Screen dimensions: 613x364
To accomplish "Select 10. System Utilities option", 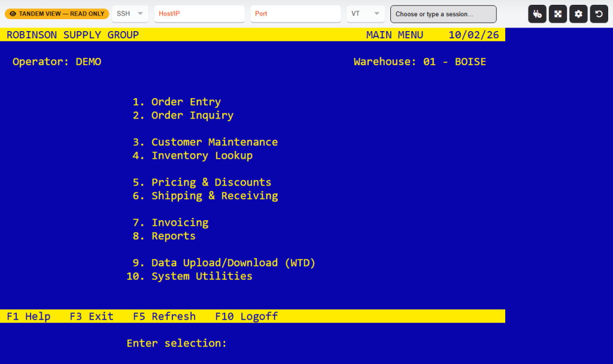I will [190, 277].
